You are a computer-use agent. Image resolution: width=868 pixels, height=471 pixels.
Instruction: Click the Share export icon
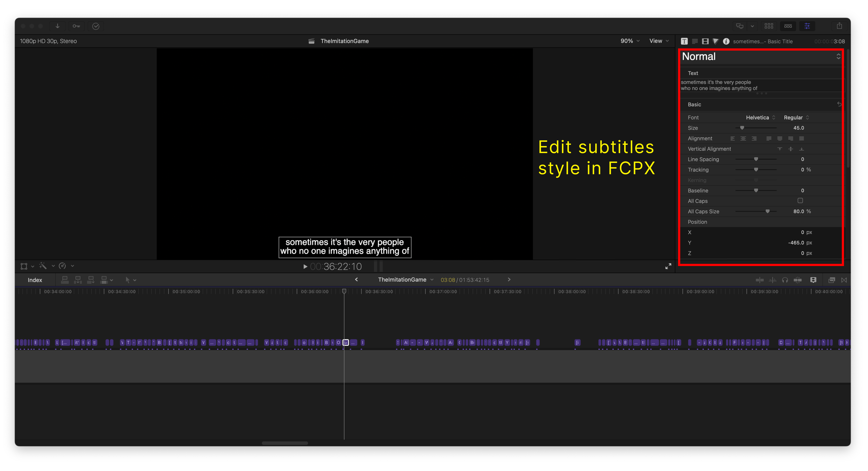(x=839, y=26)
